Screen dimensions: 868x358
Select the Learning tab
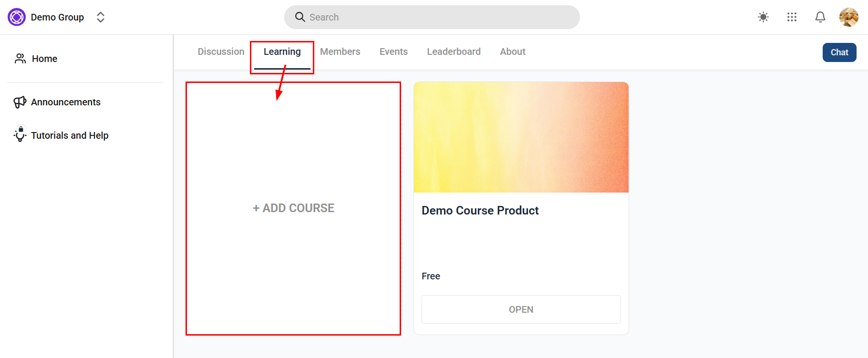(282, 51)
